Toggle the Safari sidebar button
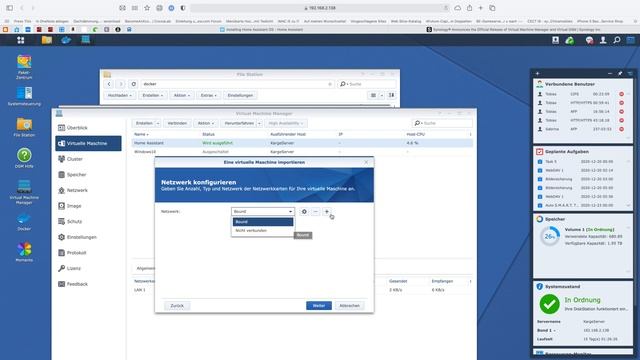This screenshot has height=360, width=640. (x=9, y=8)
